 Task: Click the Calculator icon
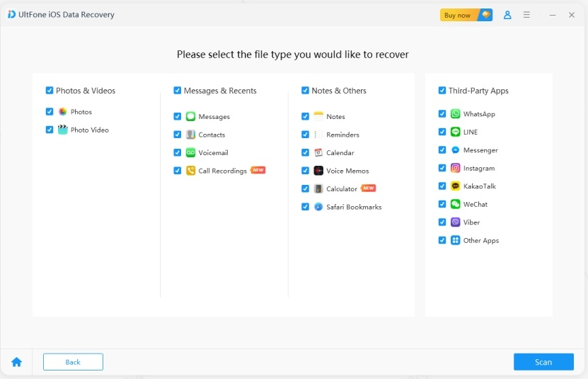pyautogui.click(x=318, y=188)
